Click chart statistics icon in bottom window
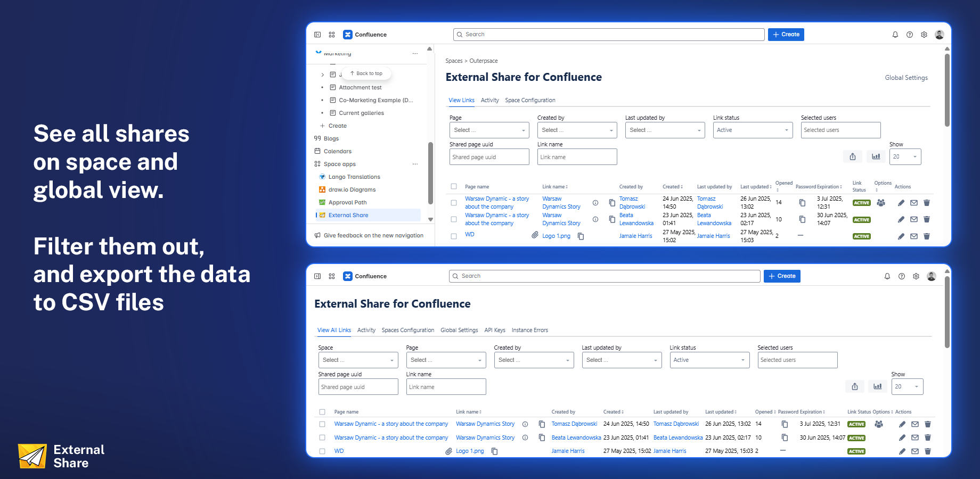Viewport: 980px width, 479px height. [878, 386]
